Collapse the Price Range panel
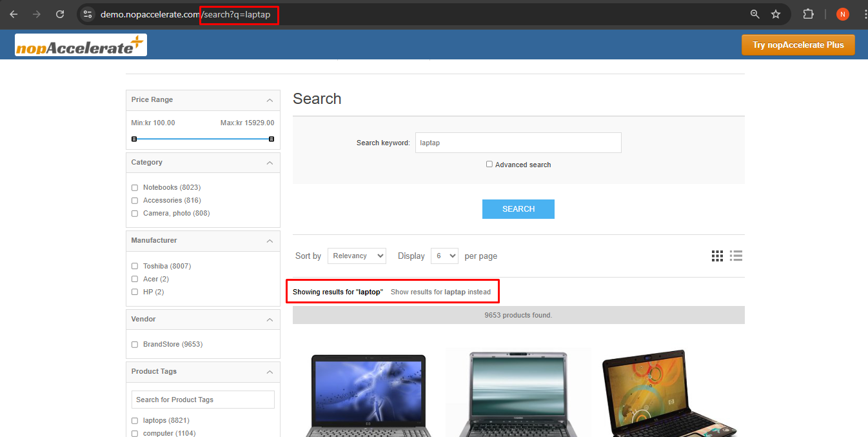The image size is (868, 437). point(270,100)
